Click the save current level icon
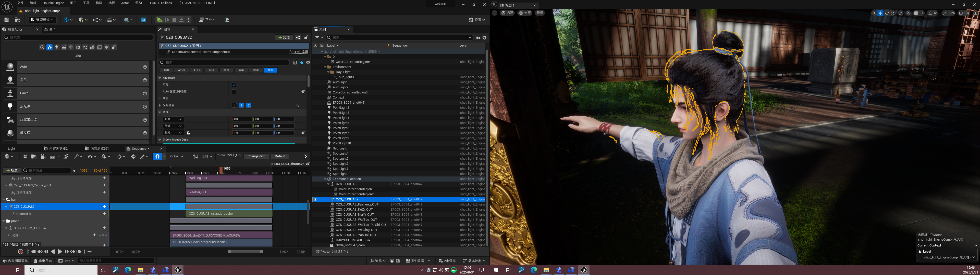 (6, 20)
